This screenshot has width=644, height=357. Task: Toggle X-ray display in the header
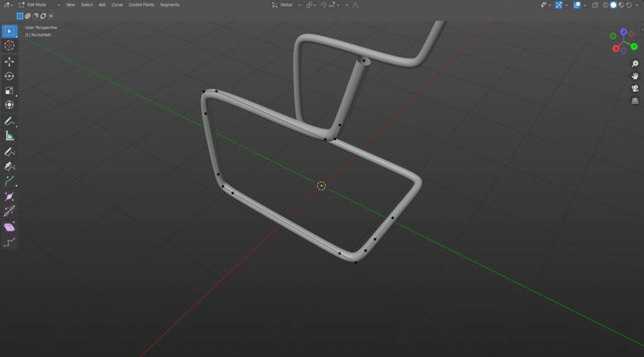click(595, 5)
